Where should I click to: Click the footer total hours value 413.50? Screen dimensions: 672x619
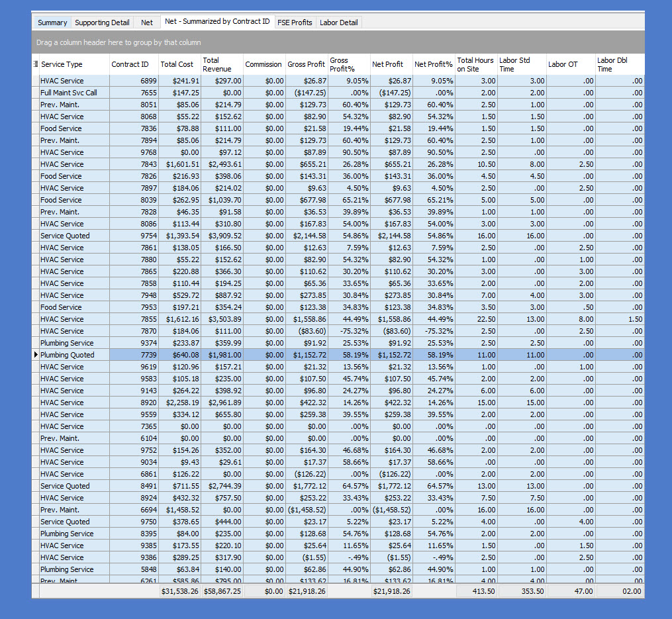tap(477, 591)
